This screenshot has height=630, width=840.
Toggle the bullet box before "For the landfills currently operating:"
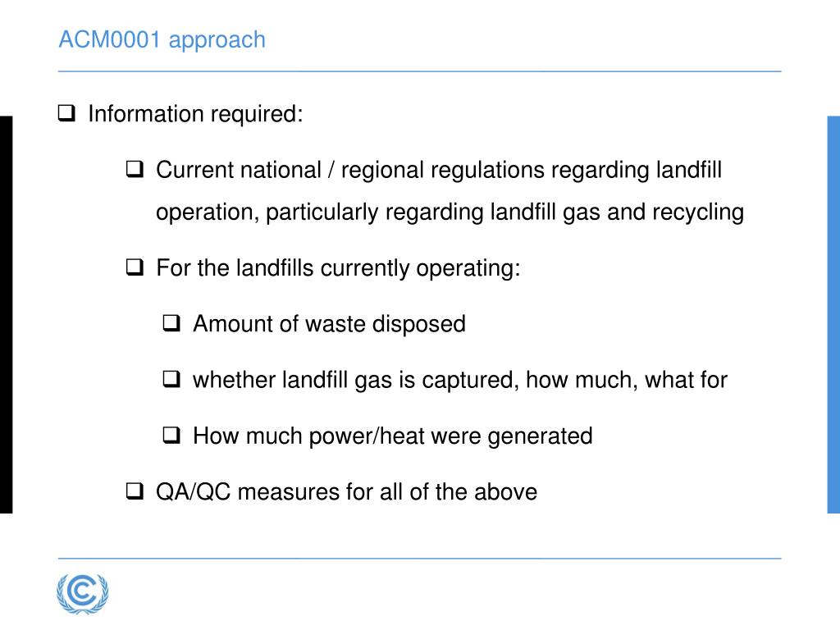135,267
